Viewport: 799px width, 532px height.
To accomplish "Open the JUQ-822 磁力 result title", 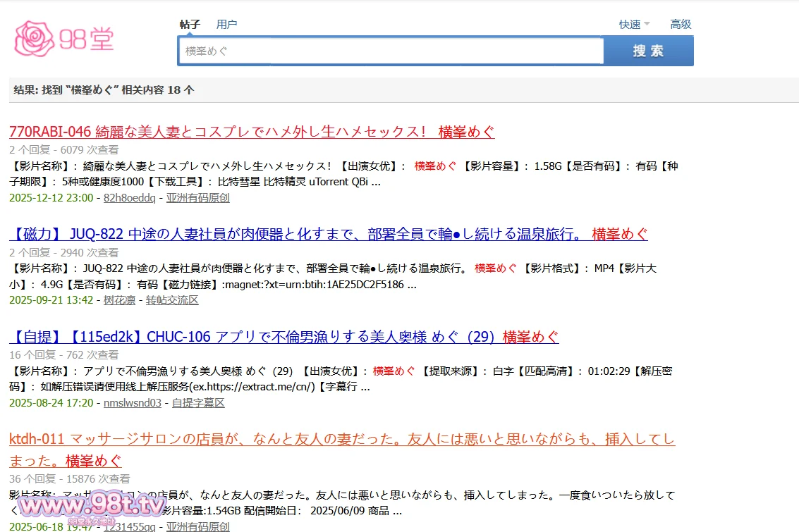I will tap(328, 234).
